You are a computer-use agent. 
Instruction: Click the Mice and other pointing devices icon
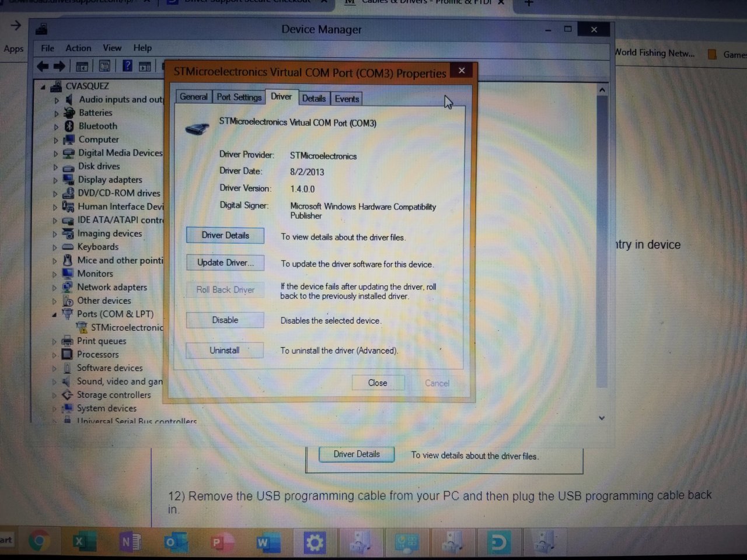pos(68,260)
